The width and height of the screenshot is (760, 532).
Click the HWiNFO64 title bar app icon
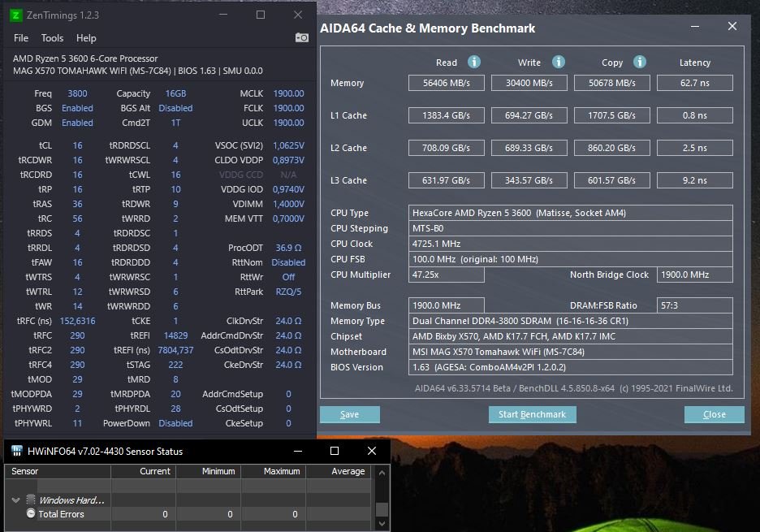[x=17, y=451]
